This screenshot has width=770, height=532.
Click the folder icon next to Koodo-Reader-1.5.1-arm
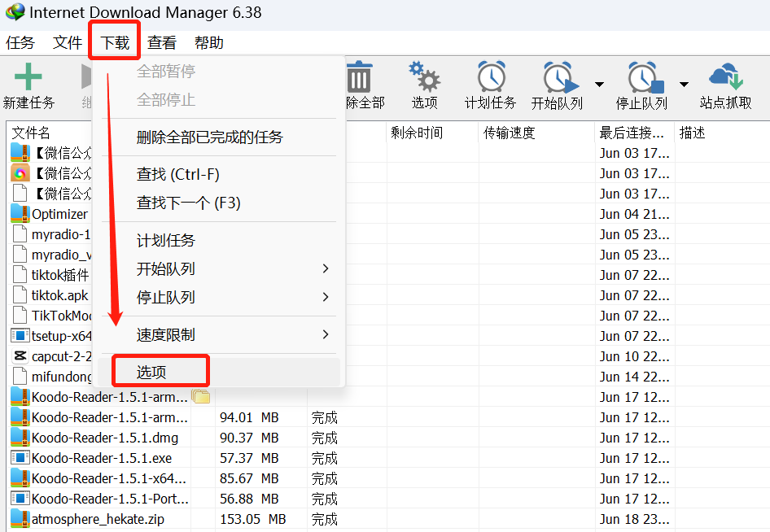click(x=200, y=396)
